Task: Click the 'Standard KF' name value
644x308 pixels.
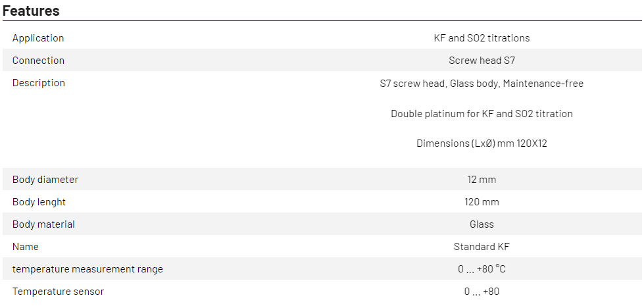Action: click(x=482, y=247)
